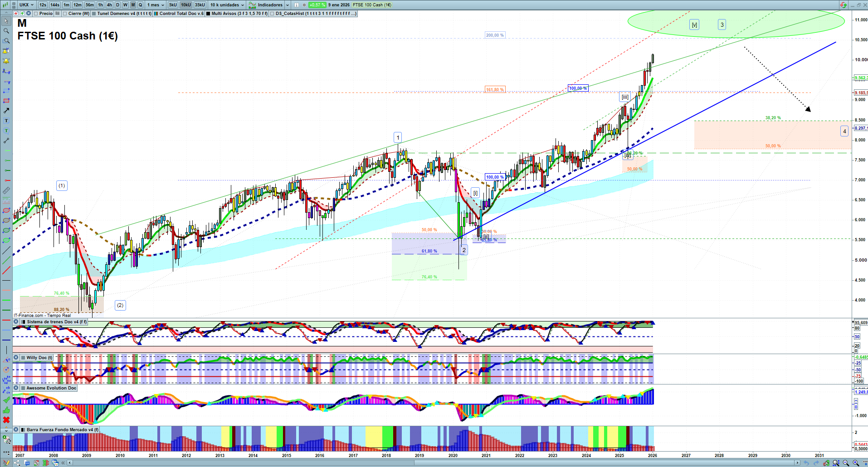Screen dimensions: 868x467
Task: Open the UKX symbol dropdown
Action: (x=26, y=5)
